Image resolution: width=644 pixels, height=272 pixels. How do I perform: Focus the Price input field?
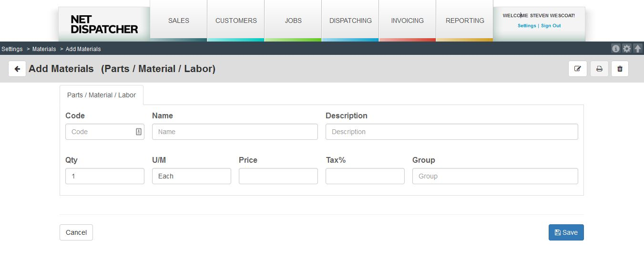click(278, 176)
